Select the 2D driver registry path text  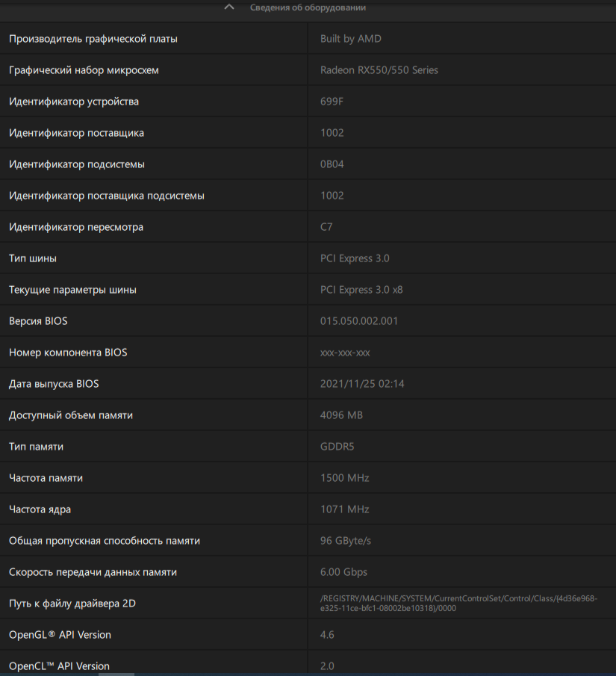point(458,603)
